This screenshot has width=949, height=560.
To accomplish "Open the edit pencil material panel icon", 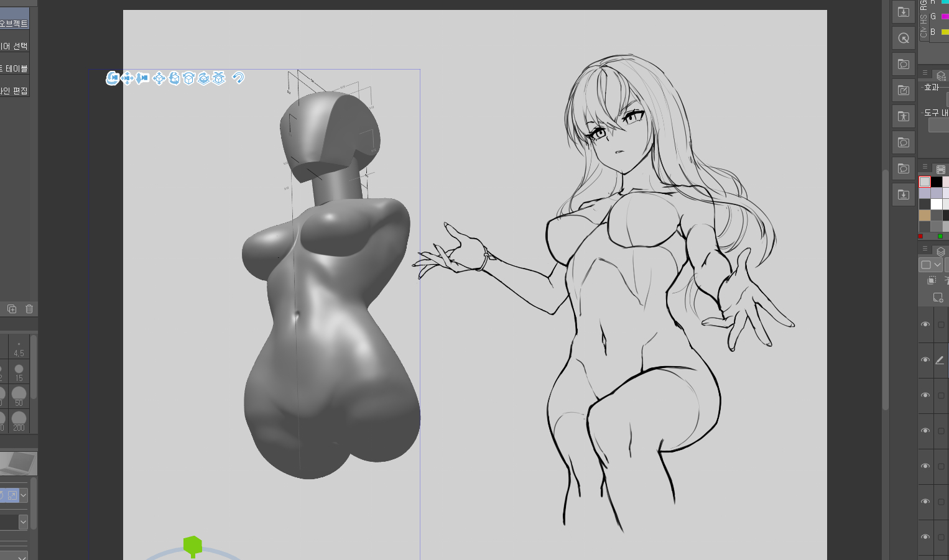I will point(904,90).
